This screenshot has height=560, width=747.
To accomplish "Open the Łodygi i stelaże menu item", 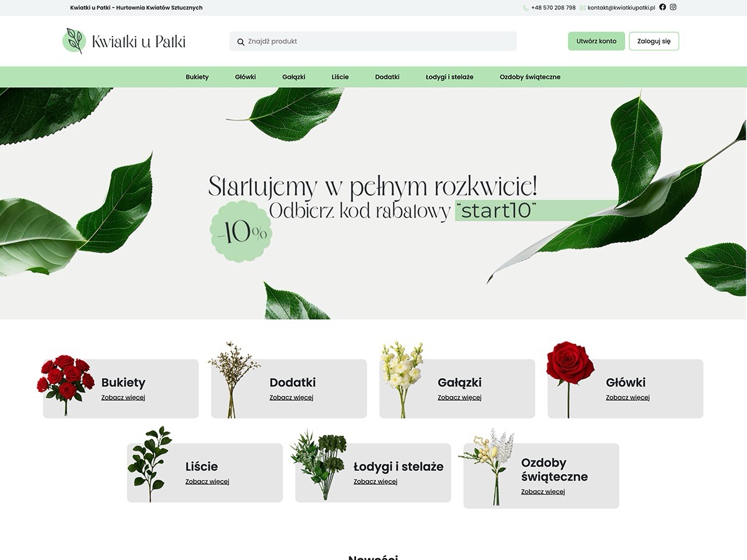I will coord(449,77).
